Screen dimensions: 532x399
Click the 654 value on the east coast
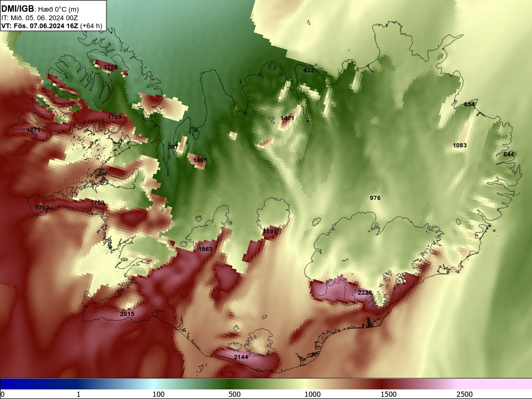469,104
